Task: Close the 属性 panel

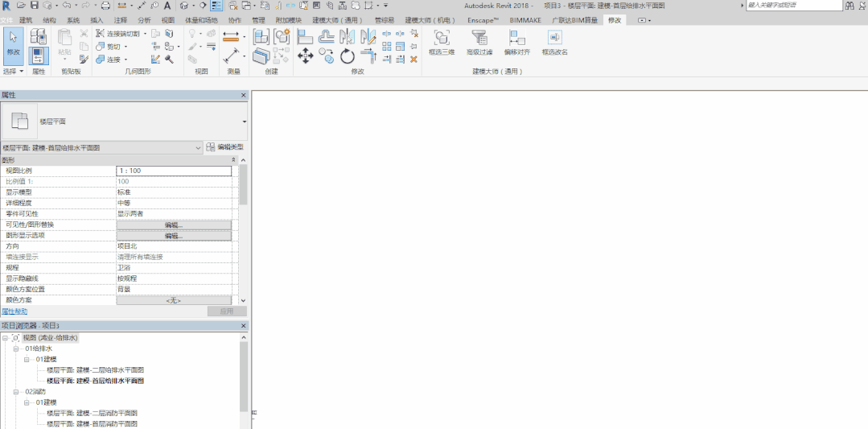Action: point(243,95)
